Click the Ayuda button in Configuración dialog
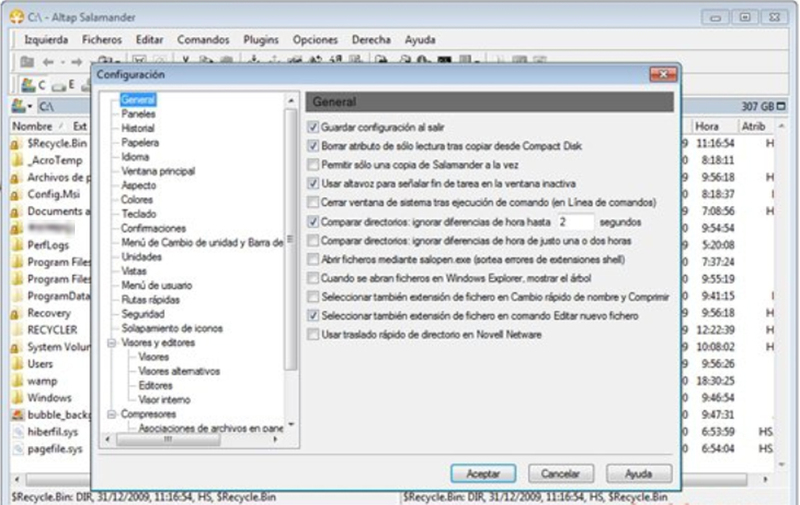This screenshot has height=505, width=800. pos(639,474)
